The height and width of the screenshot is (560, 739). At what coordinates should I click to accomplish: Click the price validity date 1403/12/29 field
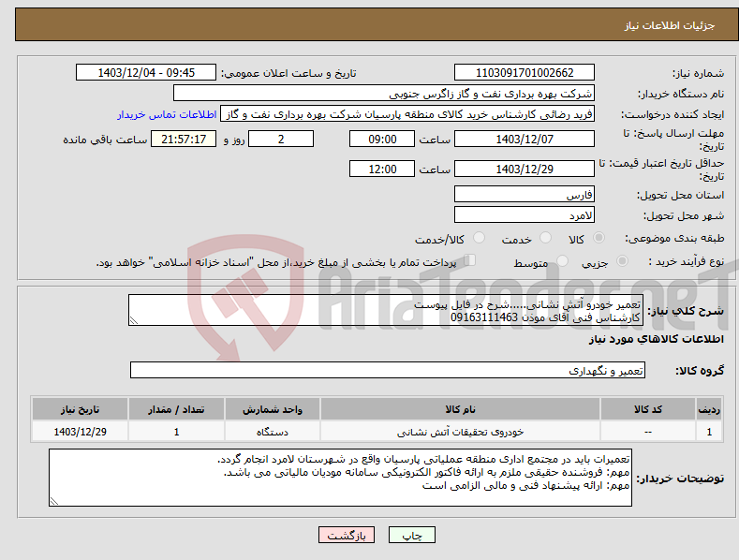525,169
